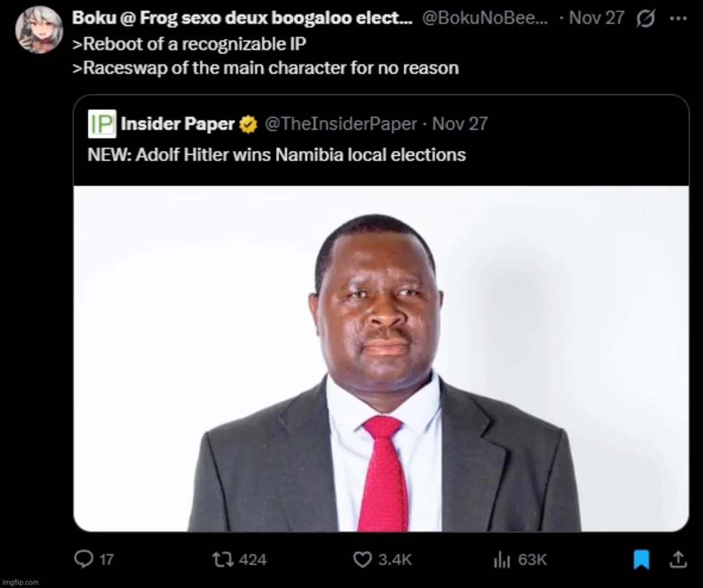The width and height of the screenshot is (703, 588).
Task: Click the share upload icon
Action: (x=677, y=559)
